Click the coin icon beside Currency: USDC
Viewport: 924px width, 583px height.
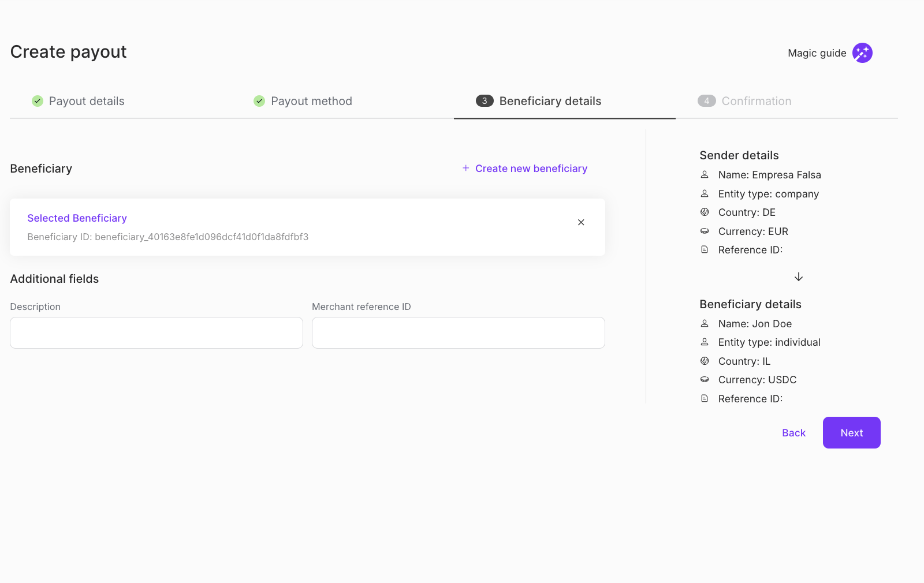(x=705, y=379)
